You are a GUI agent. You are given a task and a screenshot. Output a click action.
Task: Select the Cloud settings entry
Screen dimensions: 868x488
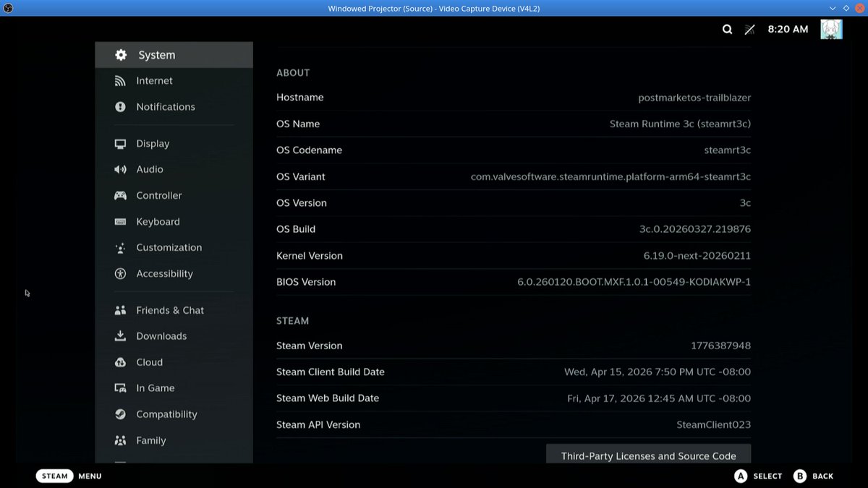(174, 362)
